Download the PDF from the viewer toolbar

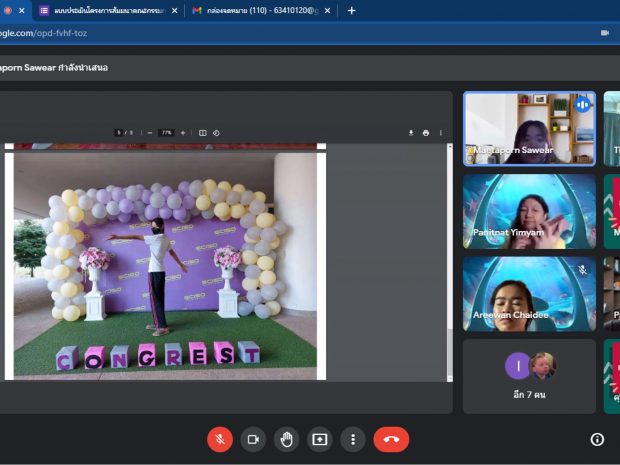tap(411, 132)
